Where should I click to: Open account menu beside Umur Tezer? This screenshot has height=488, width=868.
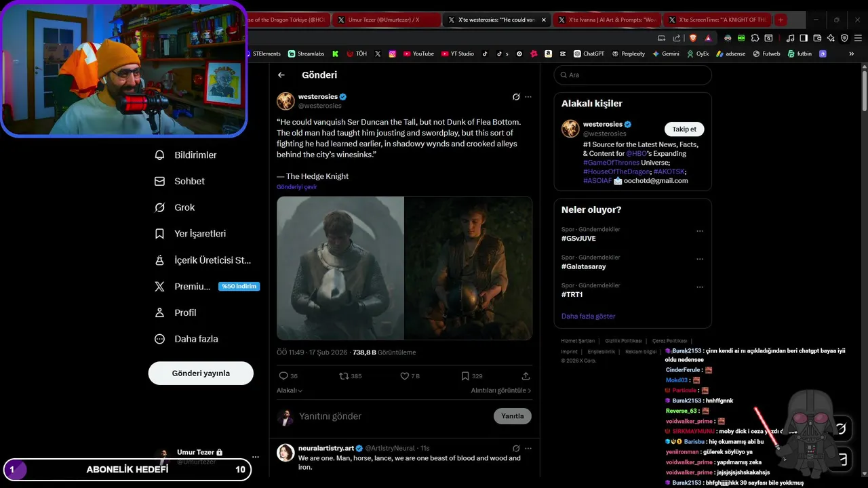pyautogui.click(x=256, y=457)
